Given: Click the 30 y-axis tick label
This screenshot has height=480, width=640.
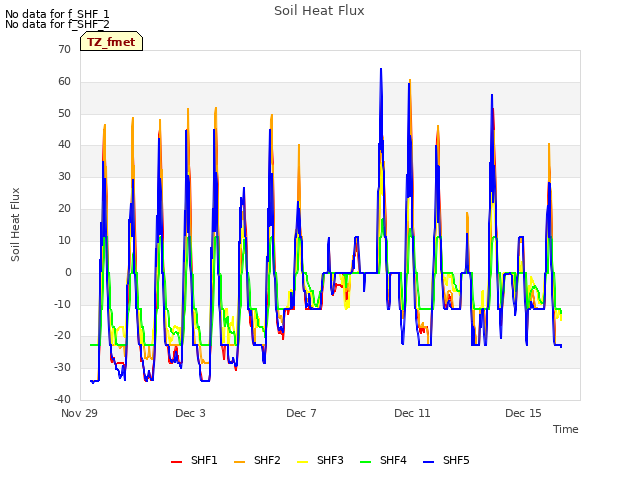Looking at the screenshot, I should point(64,177).
